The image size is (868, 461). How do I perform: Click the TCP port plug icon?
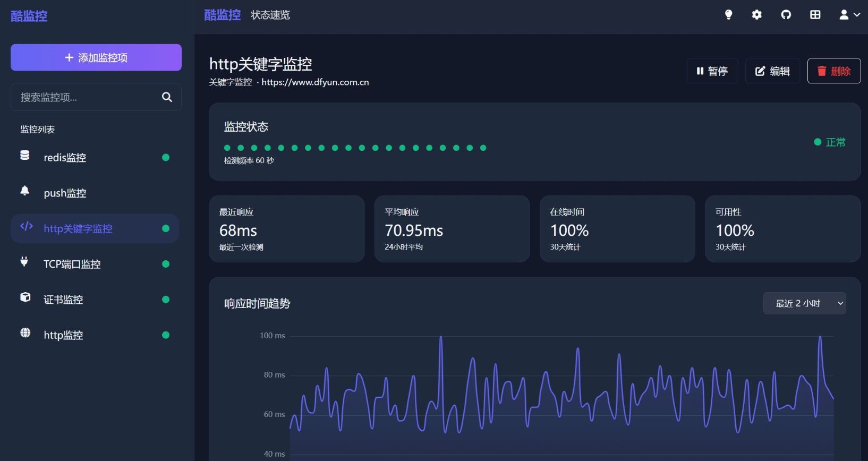[x=24, y=261]
